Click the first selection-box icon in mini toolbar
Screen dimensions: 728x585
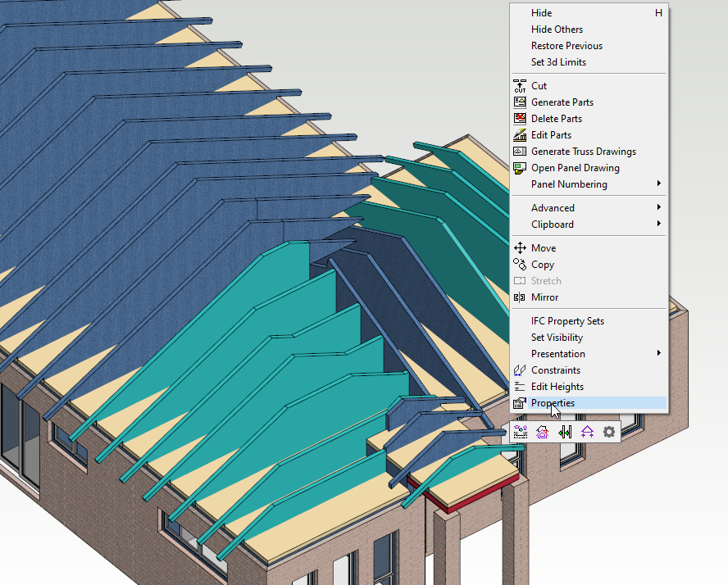click(x=520, y=432)
